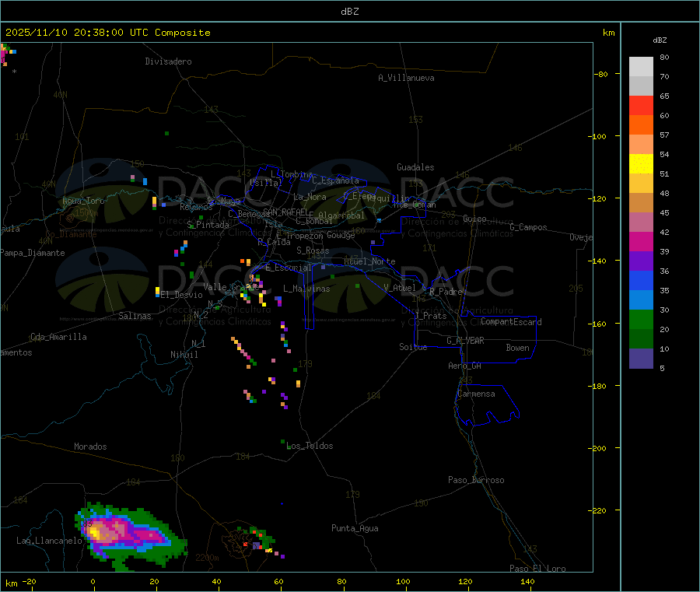The height and width of the screenshot is (592, 700).
Task: Click the bright yellow storm core near Llancanelo
Action: coord(94,532)
